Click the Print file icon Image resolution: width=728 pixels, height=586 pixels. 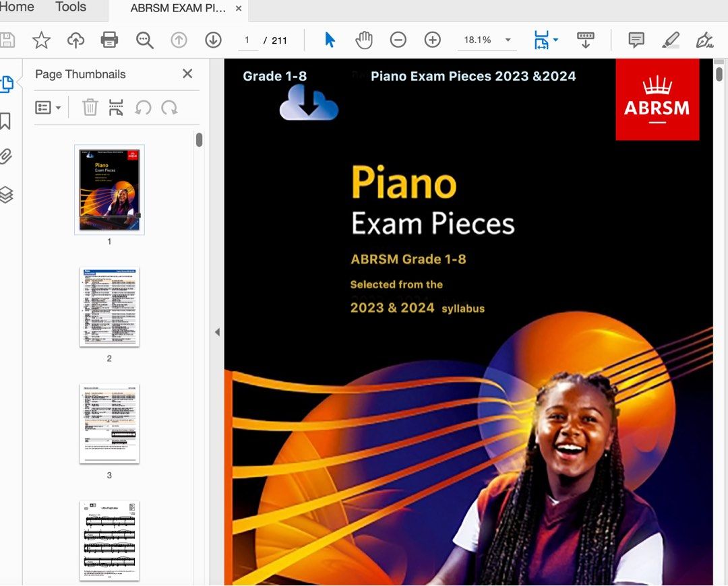pyautogui.click(x=109, y=40)
